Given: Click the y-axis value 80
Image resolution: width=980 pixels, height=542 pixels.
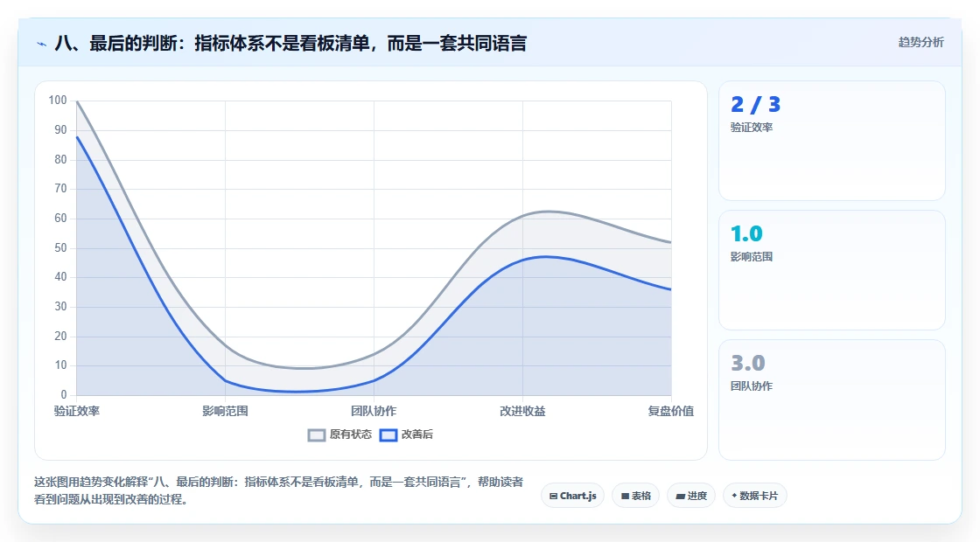Looking at the screenshot, I should coord(60,159).
